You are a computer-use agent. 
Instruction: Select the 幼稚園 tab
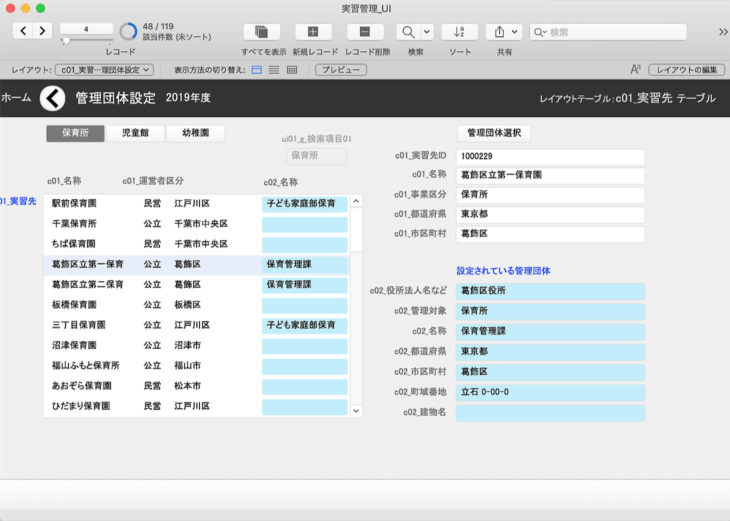[195, 132]
